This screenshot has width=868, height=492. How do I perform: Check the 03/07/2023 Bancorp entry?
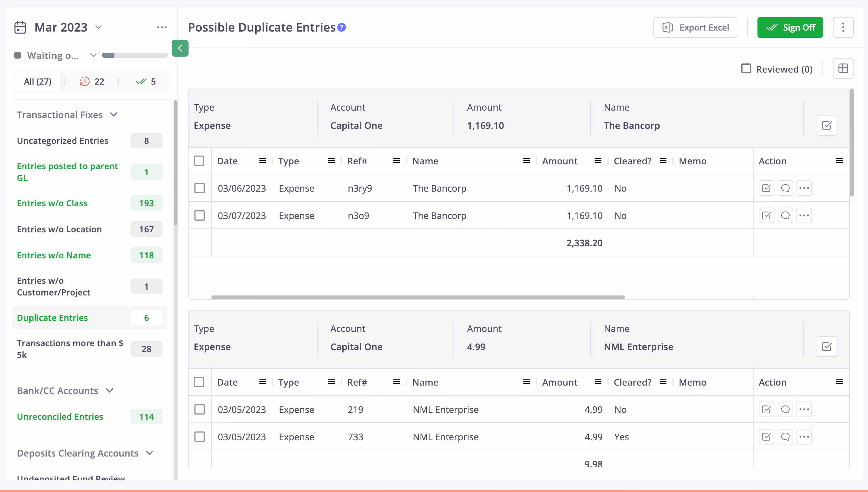(x=200, y=216)
